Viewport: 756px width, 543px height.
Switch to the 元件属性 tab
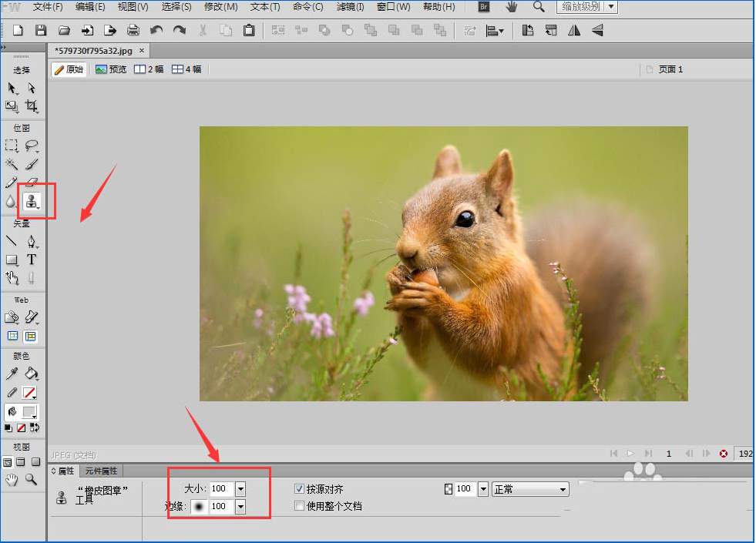[x=101, y=471]
